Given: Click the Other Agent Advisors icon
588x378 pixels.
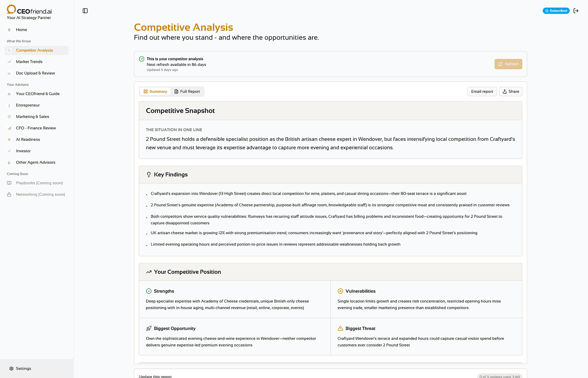Looking at the screenshot, I should [9, 163].
